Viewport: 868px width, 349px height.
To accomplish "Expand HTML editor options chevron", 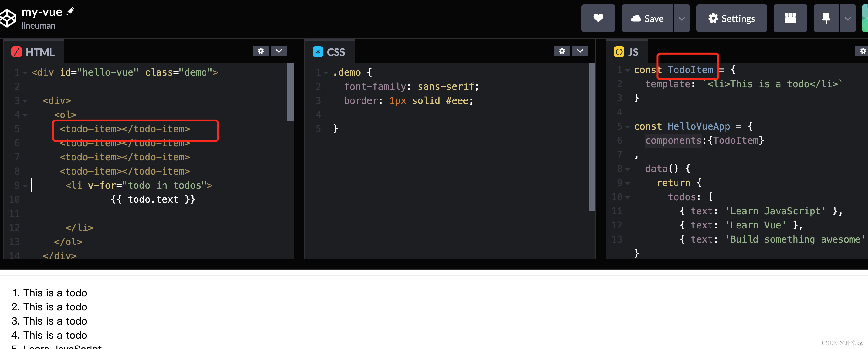I will 279,51.
